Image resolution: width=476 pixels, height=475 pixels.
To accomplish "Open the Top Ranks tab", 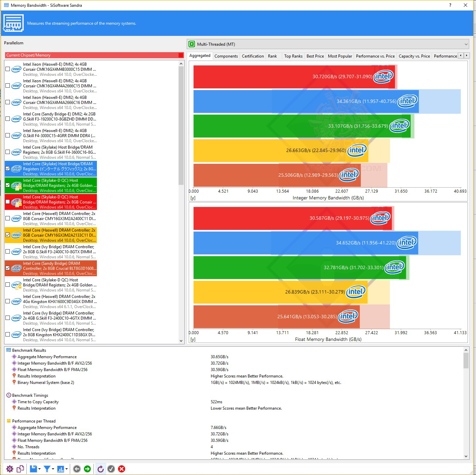I will (x=293, y=56).
